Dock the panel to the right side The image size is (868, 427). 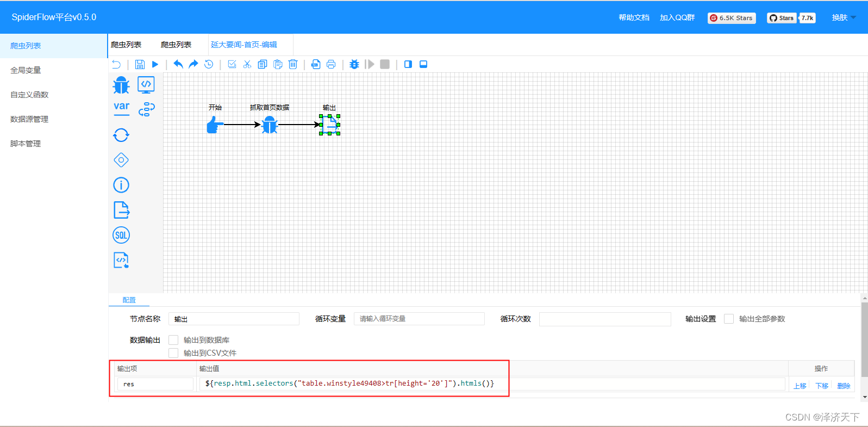point(408,64)
